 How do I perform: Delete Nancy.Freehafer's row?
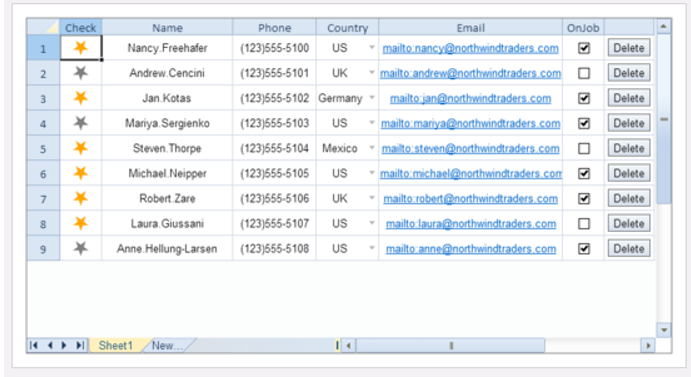coord(629,48)
